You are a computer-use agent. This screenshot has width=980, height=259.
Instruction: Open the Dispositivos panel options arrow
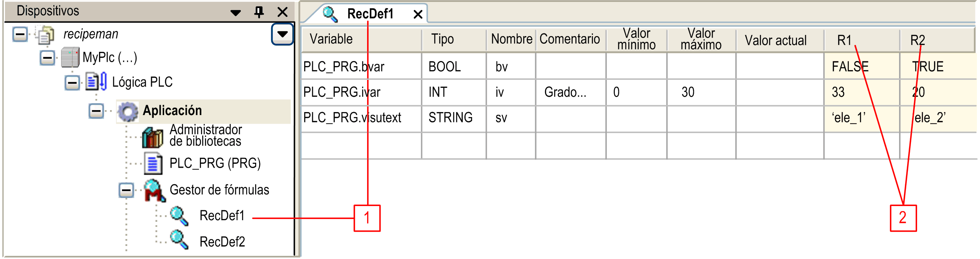(236, 13)
